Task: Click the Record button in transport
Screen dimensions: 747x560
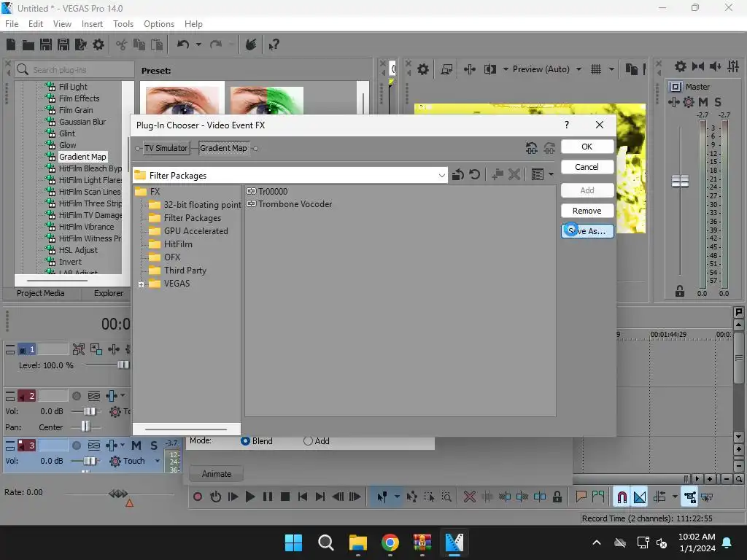Action: tap(198, 497)
